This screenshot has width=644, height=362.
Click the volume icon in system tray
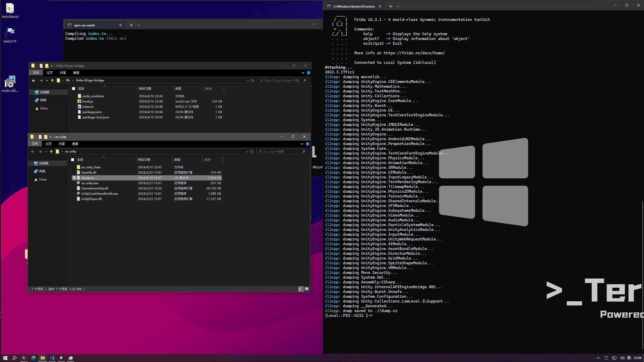coord(622,358)
